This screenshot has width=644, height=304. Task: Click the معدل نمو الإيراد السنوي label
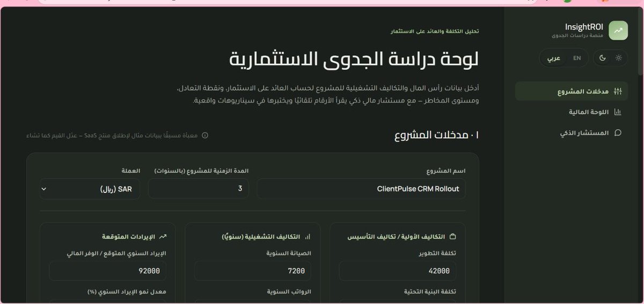pyautogui.click(x=127, y=292)
